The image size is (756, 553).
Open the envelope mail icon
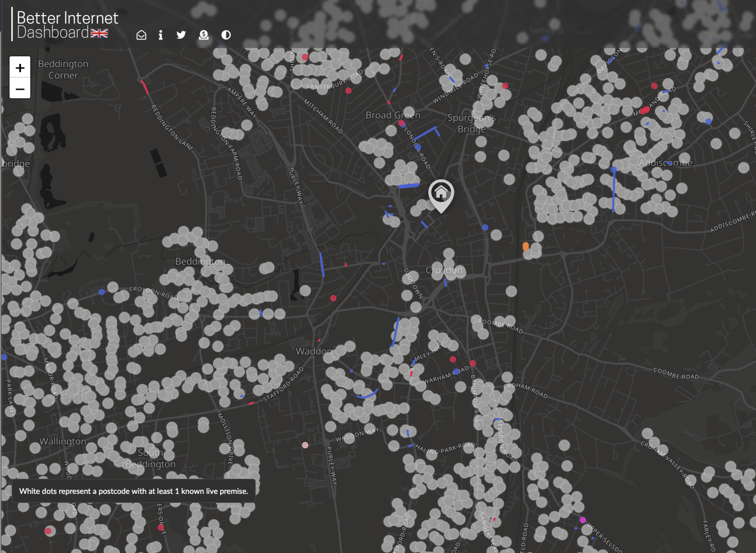point(141,35)
